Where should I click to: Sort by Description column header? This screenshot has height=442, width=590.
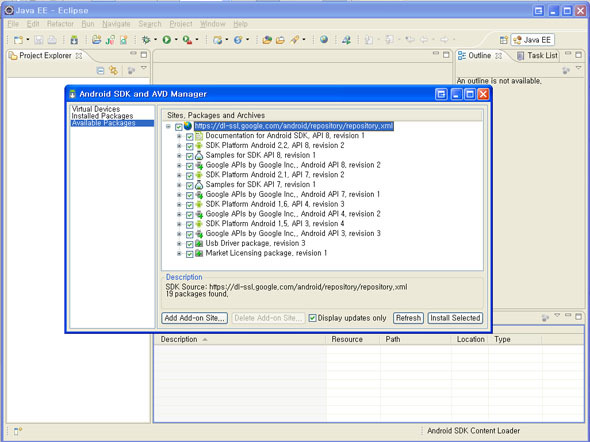239,339
